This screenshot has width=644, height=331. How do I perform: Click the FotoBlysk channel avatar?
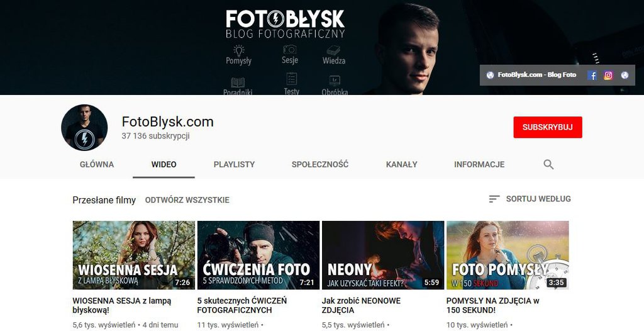(x=84, y=128)
